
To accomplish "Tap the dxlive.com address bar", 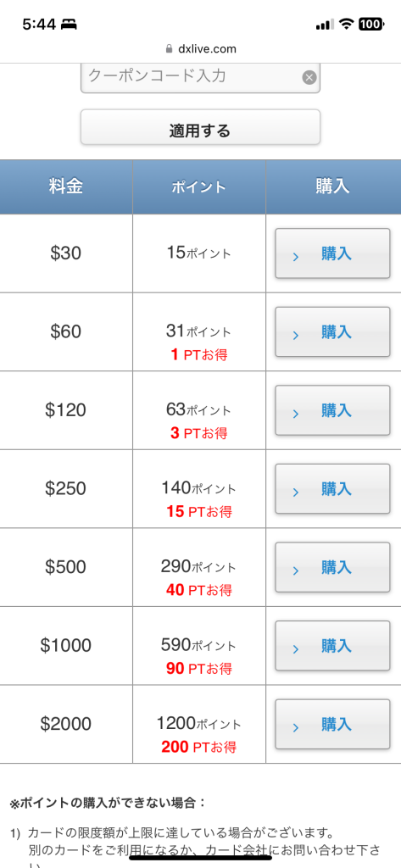I will 200,48.
